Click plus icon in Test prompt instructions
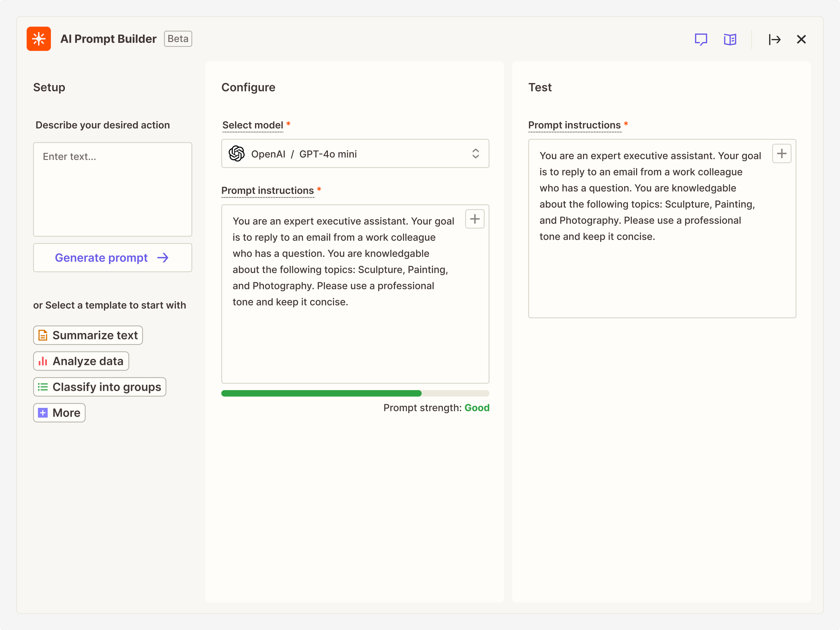840x630 pixels. [x=782, y=154]
